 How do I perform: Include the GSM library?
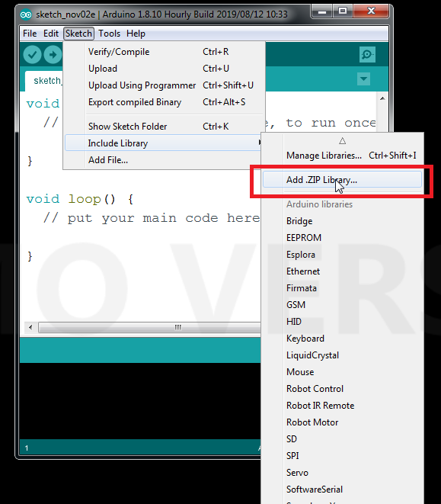[343, 305]
